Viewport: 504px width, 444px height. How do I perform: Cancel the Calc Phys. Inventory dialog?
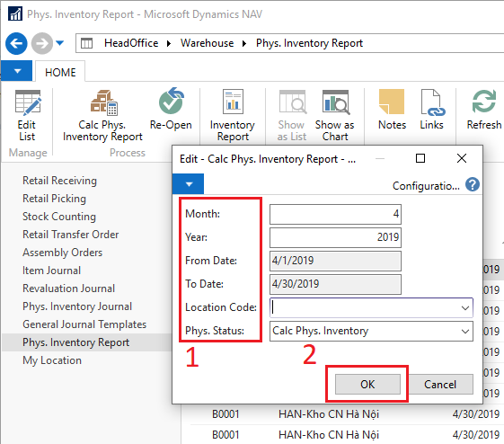point(440,384)
